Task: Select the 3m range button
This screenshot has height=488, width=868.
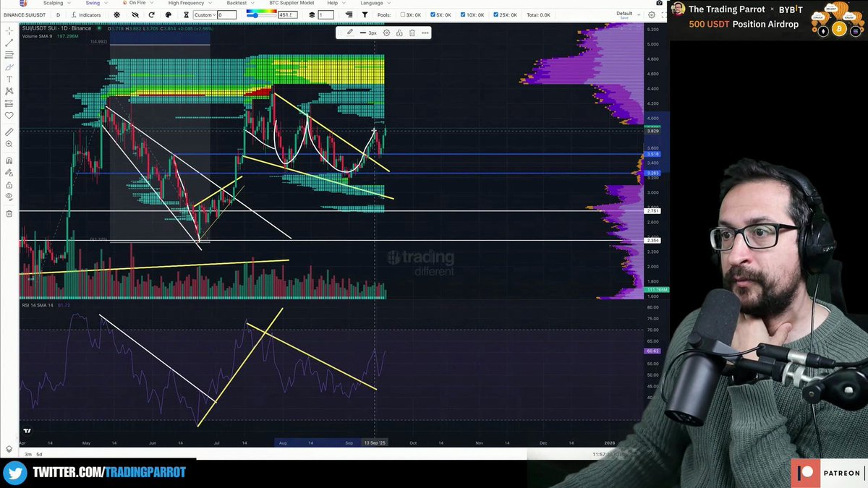Action: [27, 454]
